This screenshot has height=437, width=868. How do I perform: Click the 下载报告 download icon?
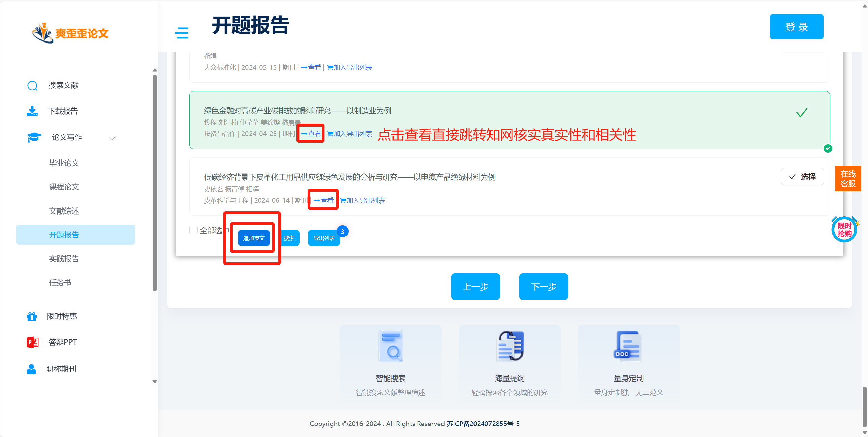pos(32,111)
